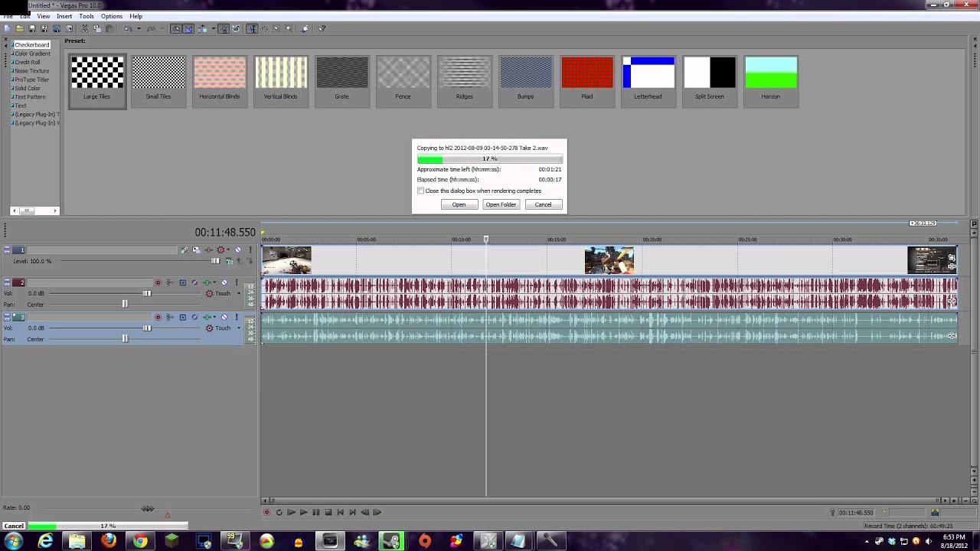
Task: Mute video track 1
Action: pos(237,250)
